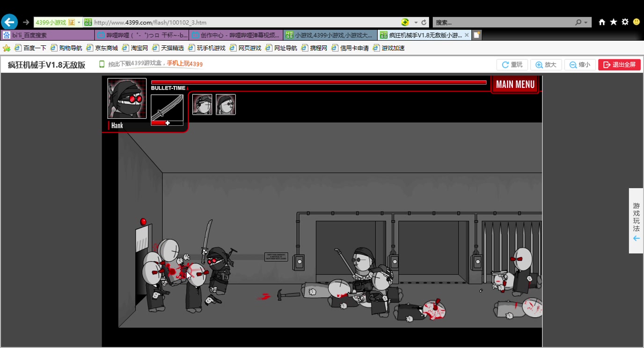Open the 淘宝网 bookmark

[135, 48]
